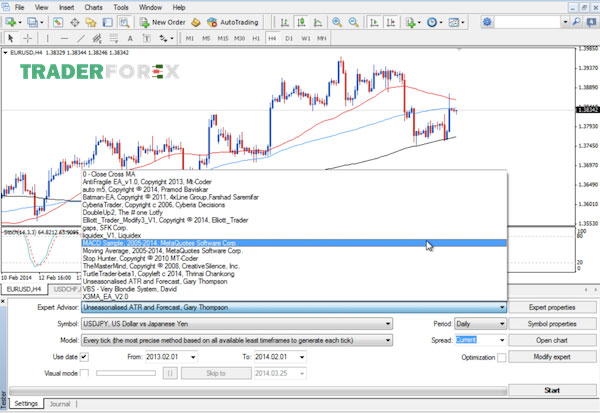Toggle the Market Watch window icon
Viewport: 600px width, 413px height.
(58, 23)
